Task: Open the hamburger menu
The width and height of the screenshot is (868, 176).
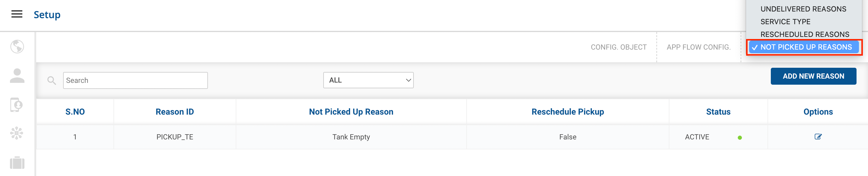Action: click(x=17, y=14)
